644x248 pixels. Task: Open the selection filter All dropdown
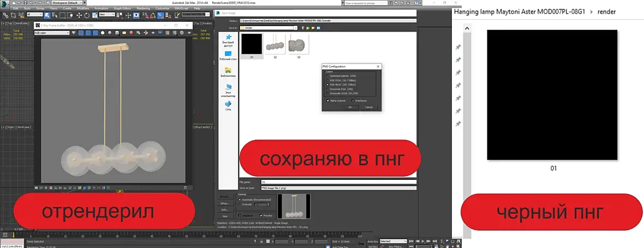click(34, 14)
